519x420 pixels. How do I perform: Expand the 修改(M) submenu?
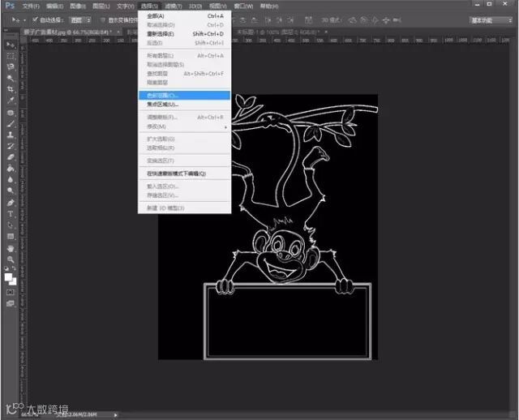184,126
